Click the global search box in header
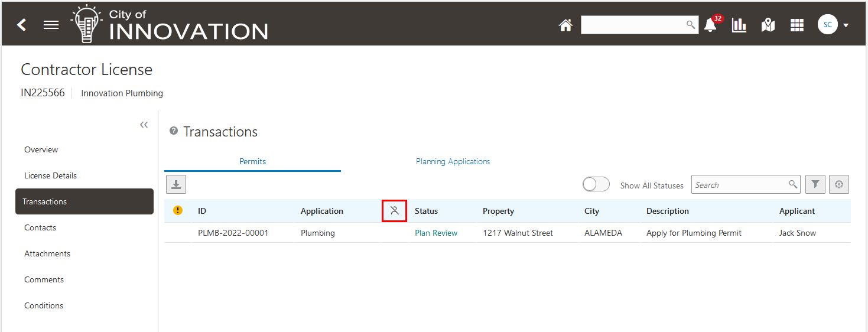 [632, 25]
